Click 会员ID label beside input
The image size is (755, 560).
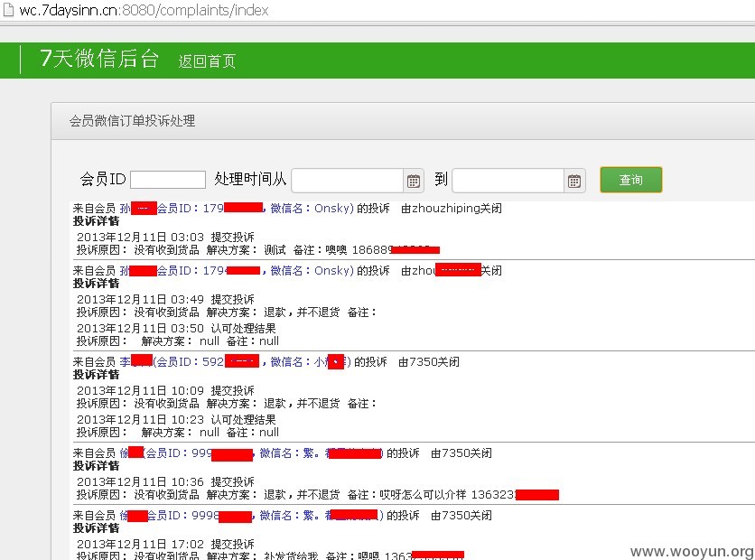coord(103,180)
